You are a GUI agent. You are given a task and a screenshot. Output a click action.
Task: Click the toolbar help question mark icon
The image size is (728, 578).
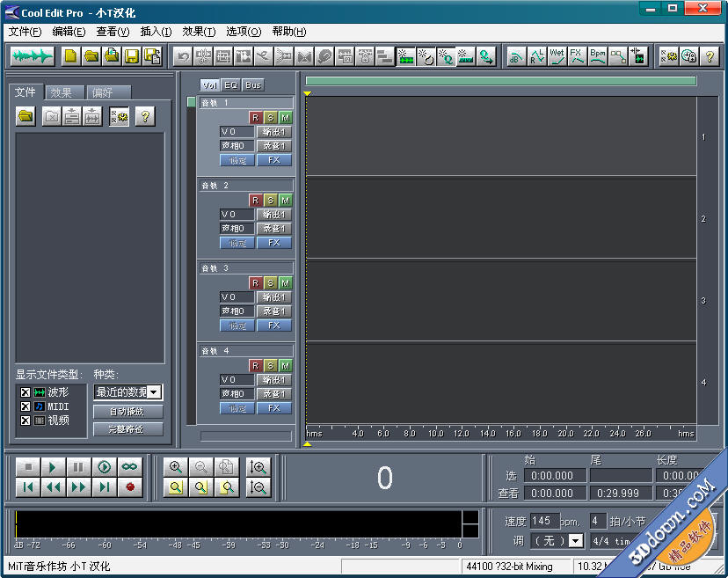710,56
